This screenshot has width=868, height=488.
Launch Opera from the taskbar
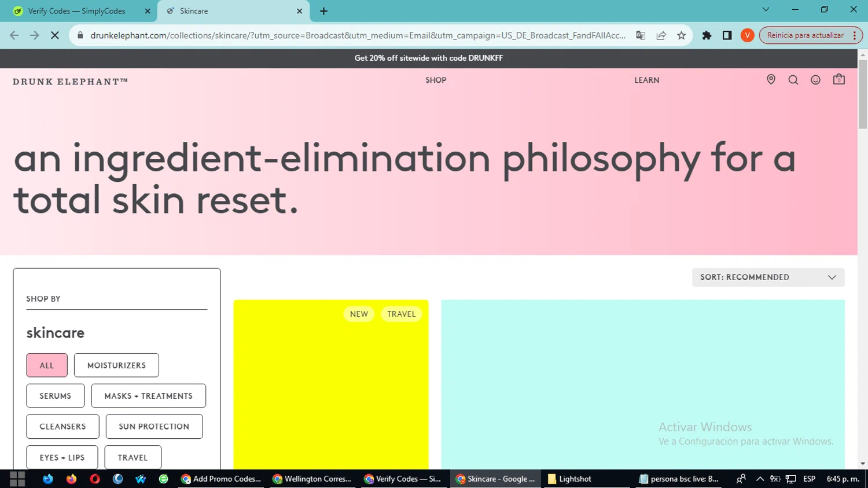click(x=95, y=479)
